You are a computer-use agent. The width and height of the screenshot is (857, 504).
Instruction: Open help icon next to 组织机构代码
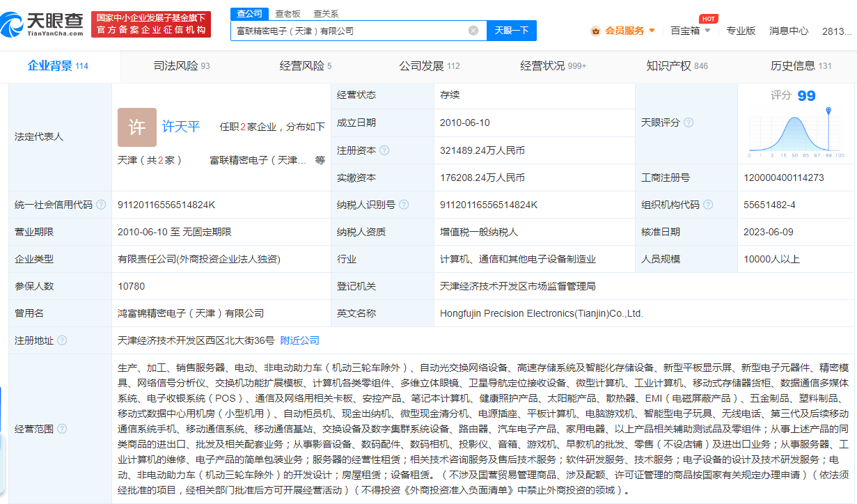[x=708, y=205]
